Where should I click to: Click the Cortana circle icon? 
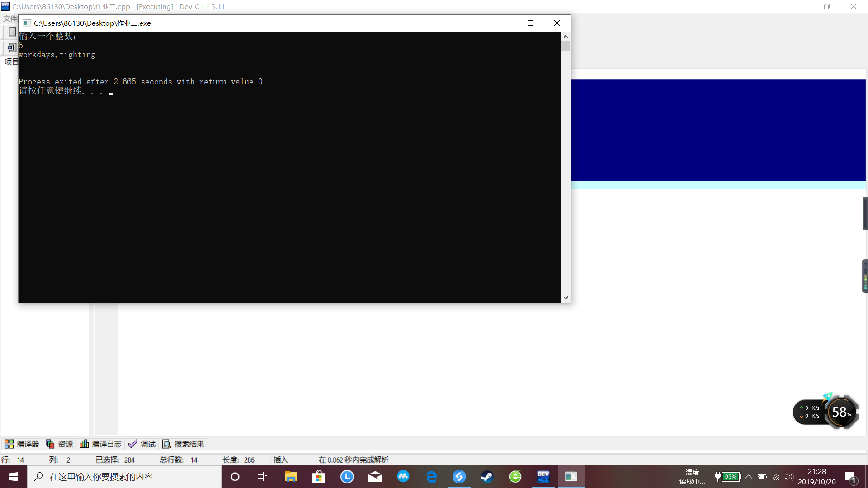click(235, 477)
